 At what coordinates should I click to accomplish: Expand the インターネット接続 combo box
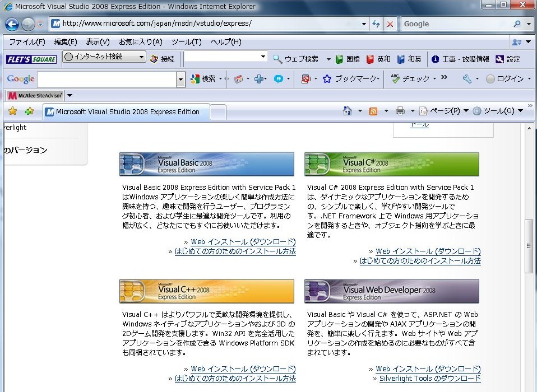point(141,57)
